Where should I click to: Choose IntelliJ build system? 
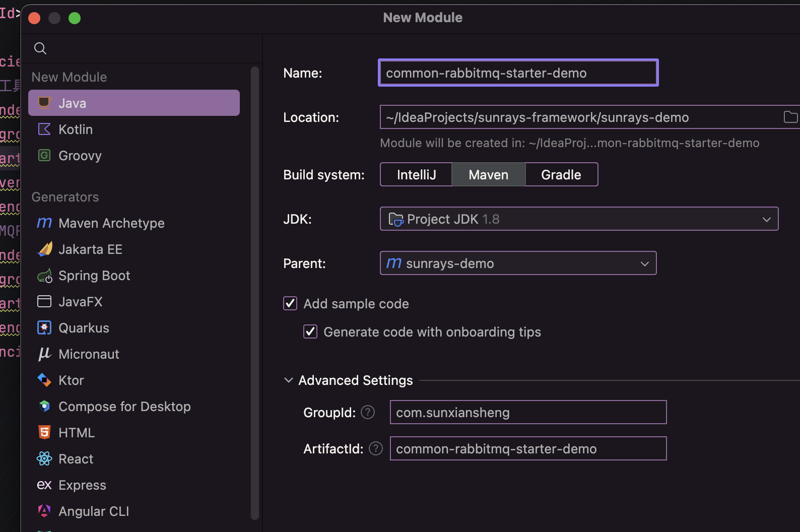pyautogui.click(x=416, y=174)
